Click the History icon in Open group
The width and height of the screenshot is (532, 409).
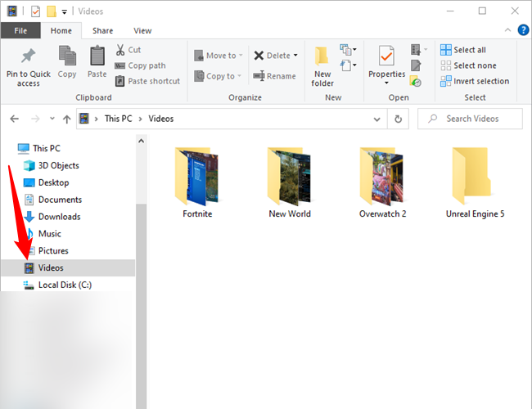(416, 81)
